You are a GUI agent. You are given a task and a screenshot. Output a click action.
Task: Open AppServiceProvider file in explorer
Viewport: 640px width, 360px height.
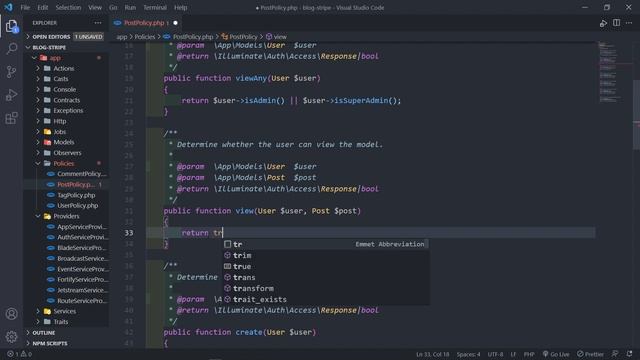[x=65, y=227]
